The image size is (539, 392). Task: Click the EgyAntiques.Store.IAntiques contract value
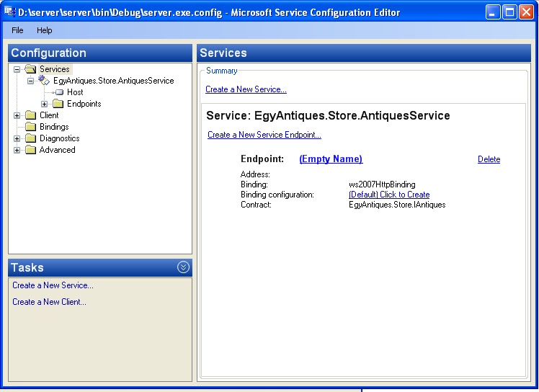click(x=397, y=205)
